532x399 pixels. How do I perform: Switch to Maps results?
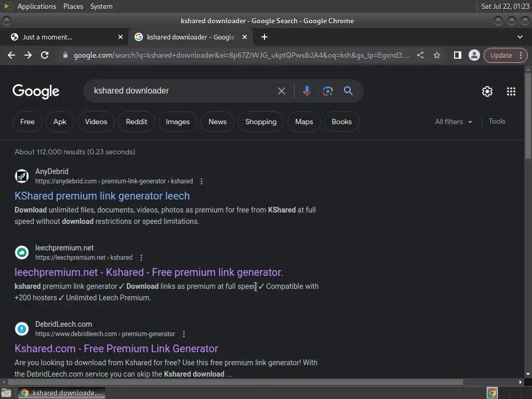pyautogui.click(x=304, y=122)
